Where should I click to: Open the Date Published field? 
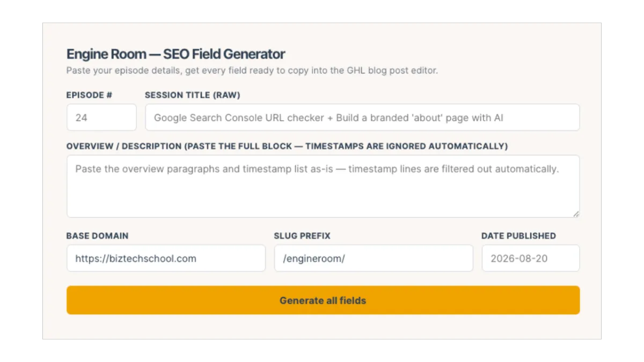tap(531, 258)
